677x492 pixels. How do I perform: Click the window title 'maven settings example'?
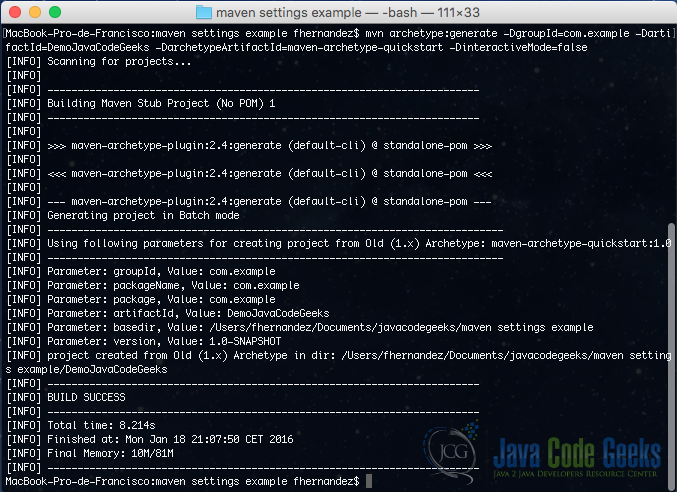pyautogui.click(x=288, y=13)
